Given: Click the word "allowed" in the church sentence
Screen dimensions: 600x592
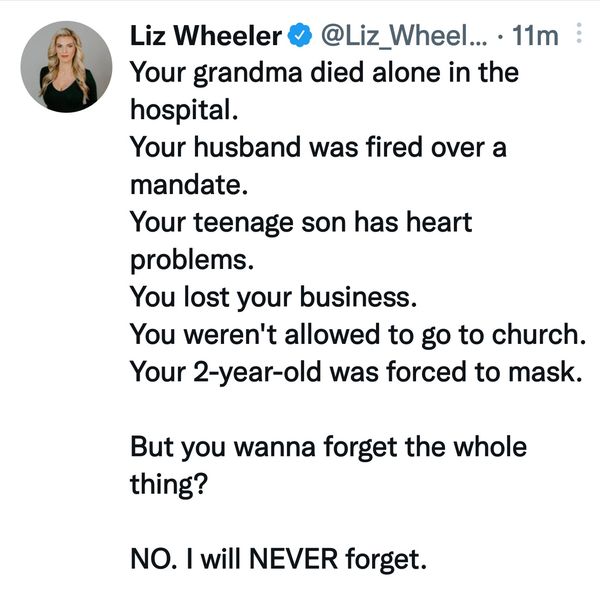Looking at the screenshot, I should click(332, 334).
